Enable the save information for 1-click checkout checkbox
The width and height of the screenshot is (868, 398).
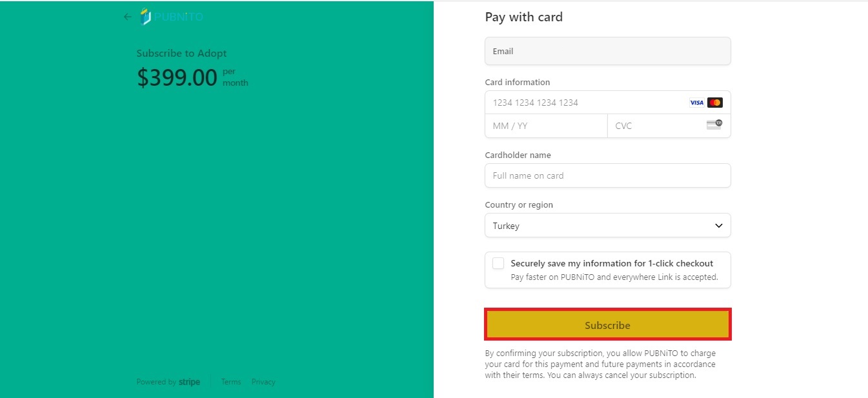point(498,263)
